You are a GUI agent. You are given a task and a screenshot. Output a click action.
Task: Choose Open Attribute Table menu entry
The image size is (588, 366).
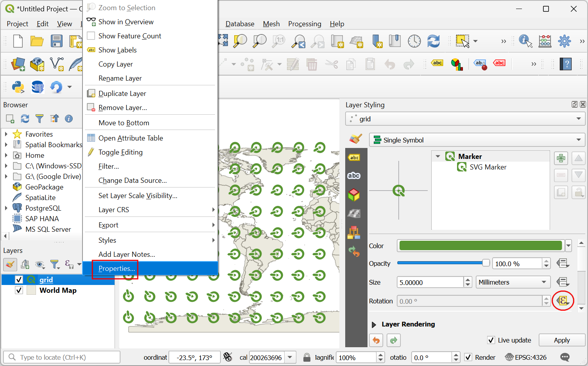131,138
